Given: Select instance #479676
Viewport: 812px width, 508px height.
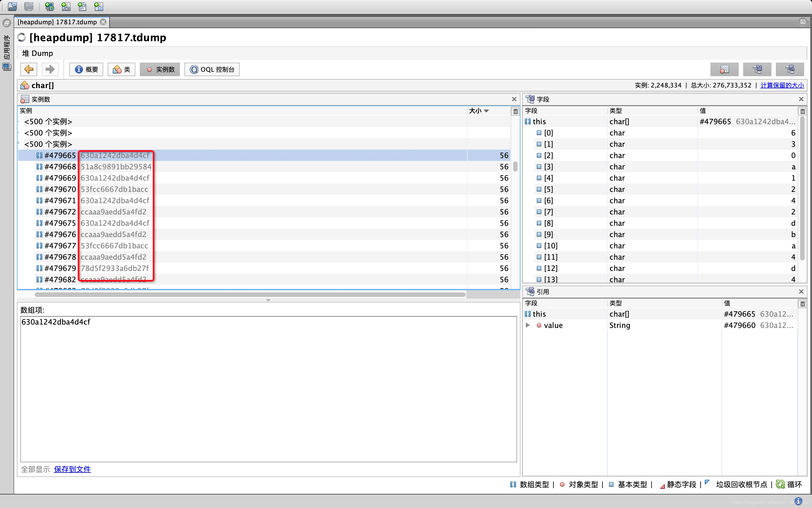Looking at the screenshot, I should 264,235.
